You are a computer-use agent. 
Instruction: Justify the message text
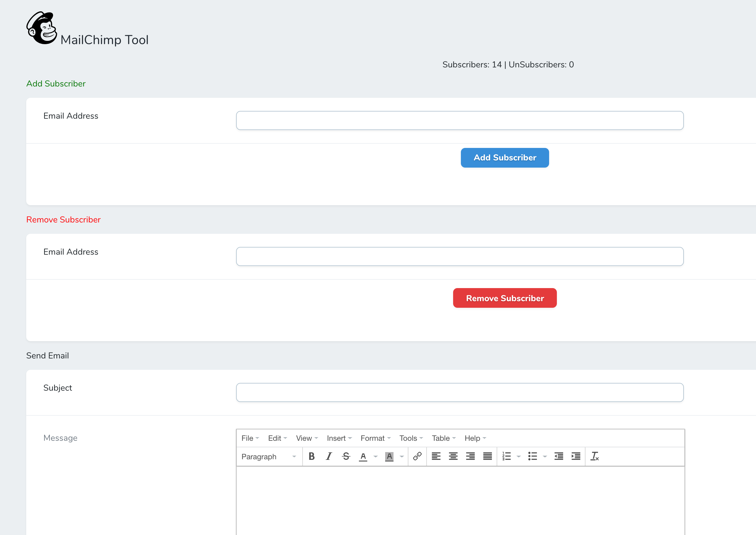point(487,456)
